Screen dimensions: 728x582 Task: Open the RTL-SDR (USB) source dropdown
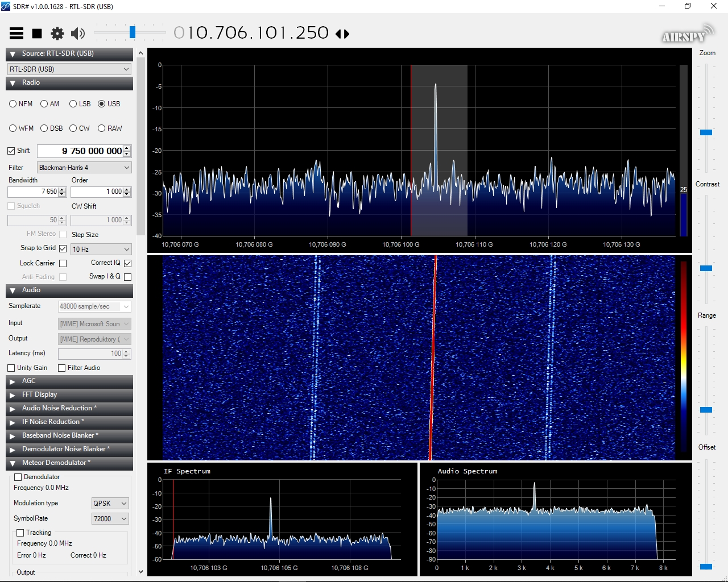pos(69,69)
